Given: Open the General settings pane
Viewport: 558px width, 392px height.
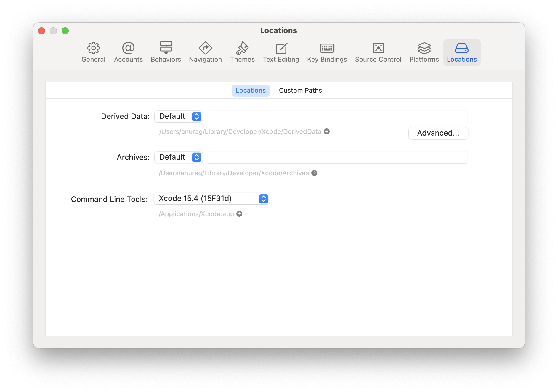Looking at the screenshot, I should pos(93,52).
